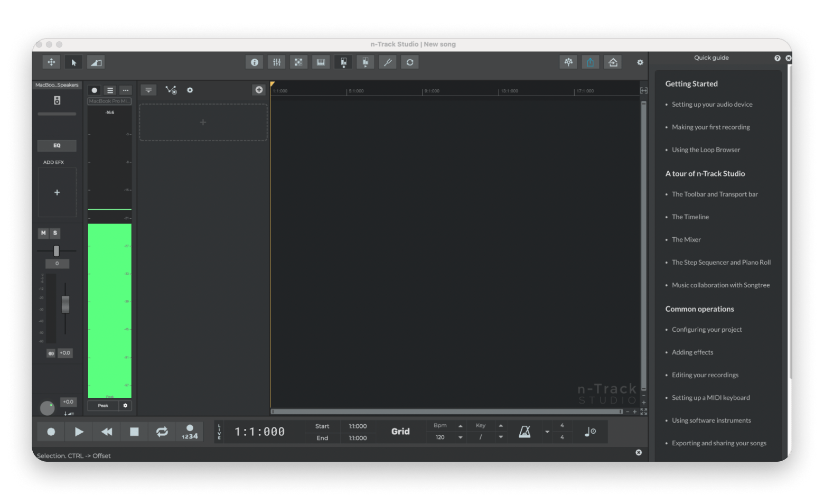
Task: Add a new track with plus button
Action: (259, 90)
